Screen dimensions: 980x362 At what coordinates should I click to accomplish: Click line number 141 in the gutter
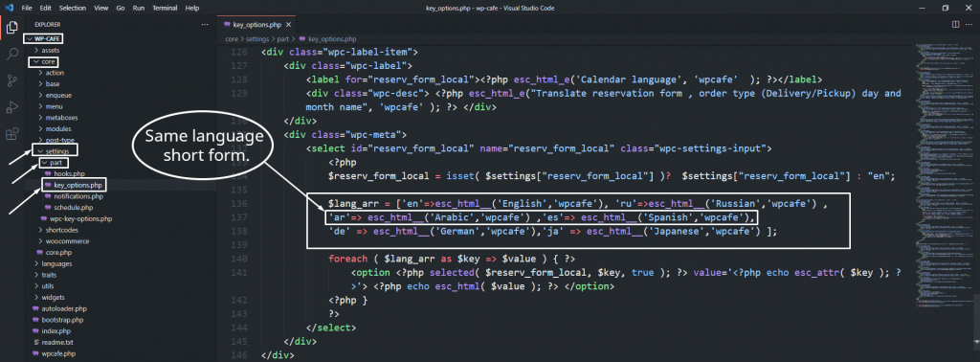[x=238, y=273]
